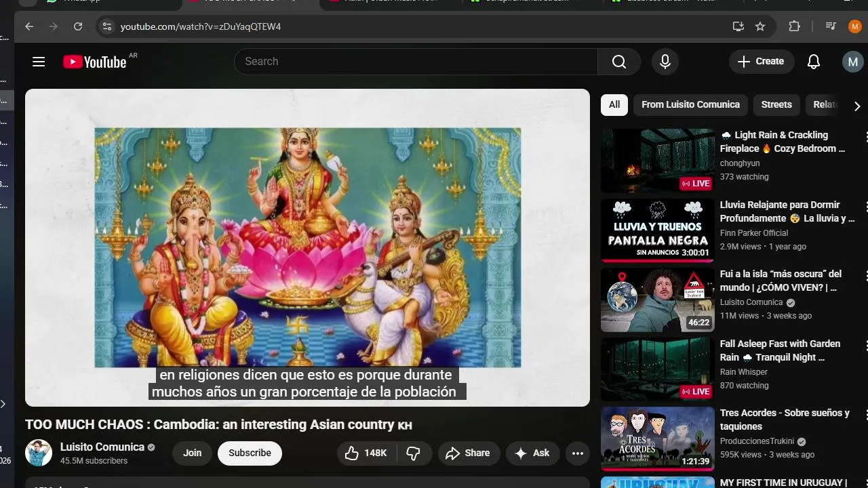Image resolution: width=868 pixels, height=488 pixels.
Task: Open Light Rain & Crackling Fireplace thumbnail
Action: [x=658, y=161]
